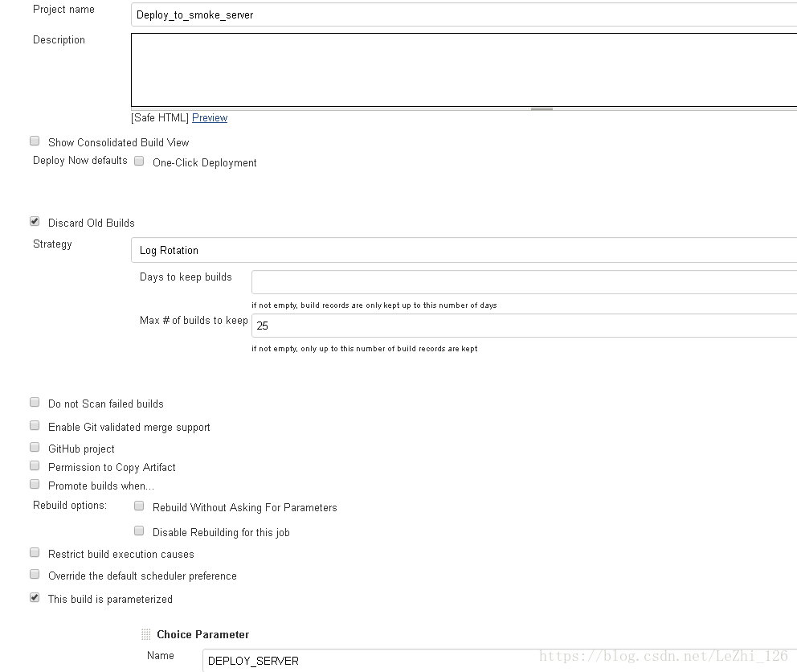Open the Preview link under Description
Image resolution: width=797 pixels, height=672 pixels.
(210, 117)
